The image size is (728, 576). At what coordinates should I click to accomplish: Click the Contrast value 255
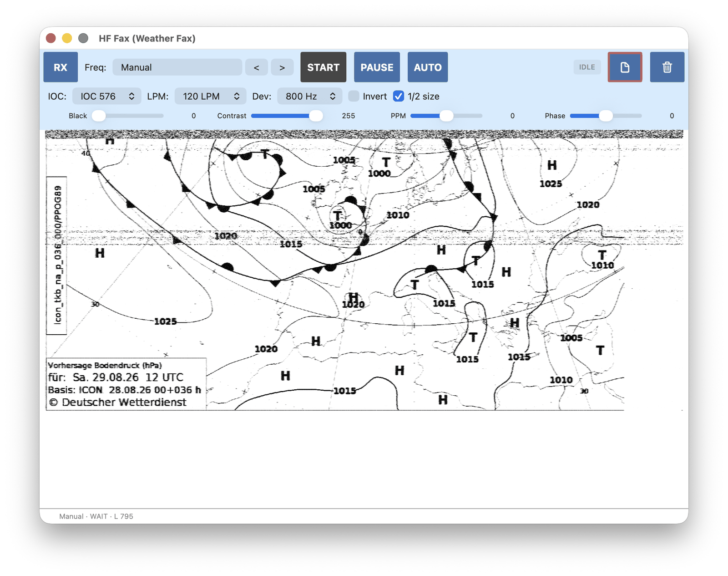point(348,116)
